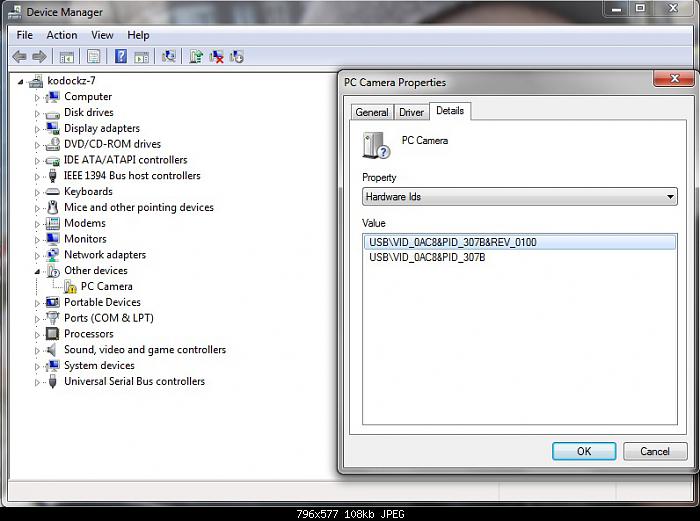The height and width of the screenshot is (521, 700).
Task: Click the Disable device toolbar icon
Action: pyautogui.click(x=236, y=57)
